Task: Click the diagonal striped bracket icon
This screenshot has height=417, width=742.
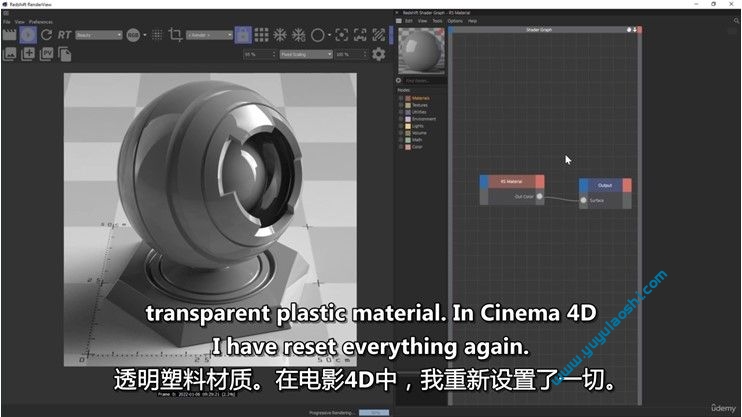Action: [x=379, y=35]
